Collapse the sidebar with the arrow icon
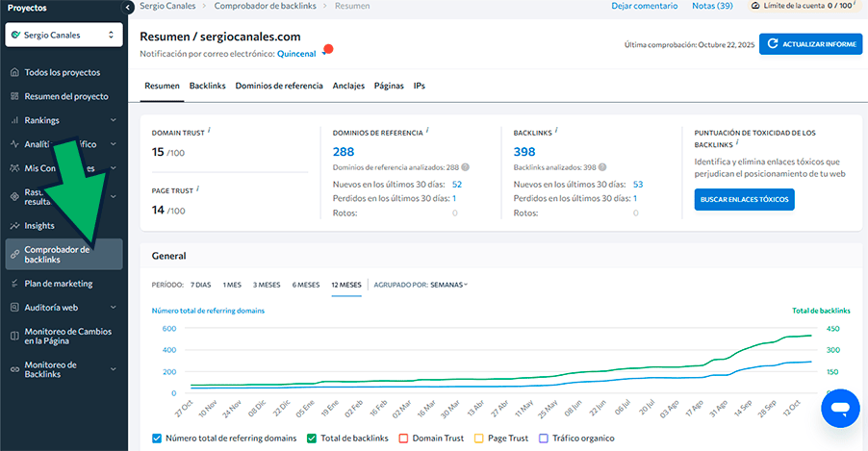The height and width of the screenshot is (451, 868). pos(129,8)
